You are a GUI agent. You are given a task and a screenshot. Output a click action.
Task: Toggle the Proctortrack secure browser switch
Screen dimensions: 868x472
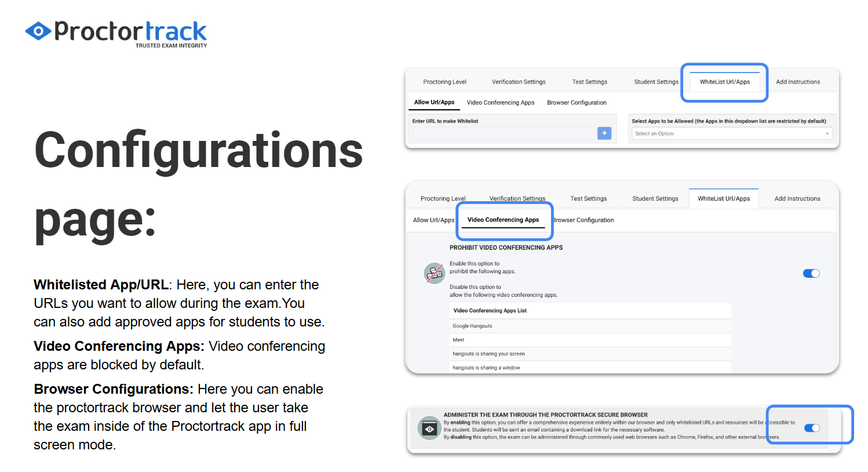[x=812, y=428]
